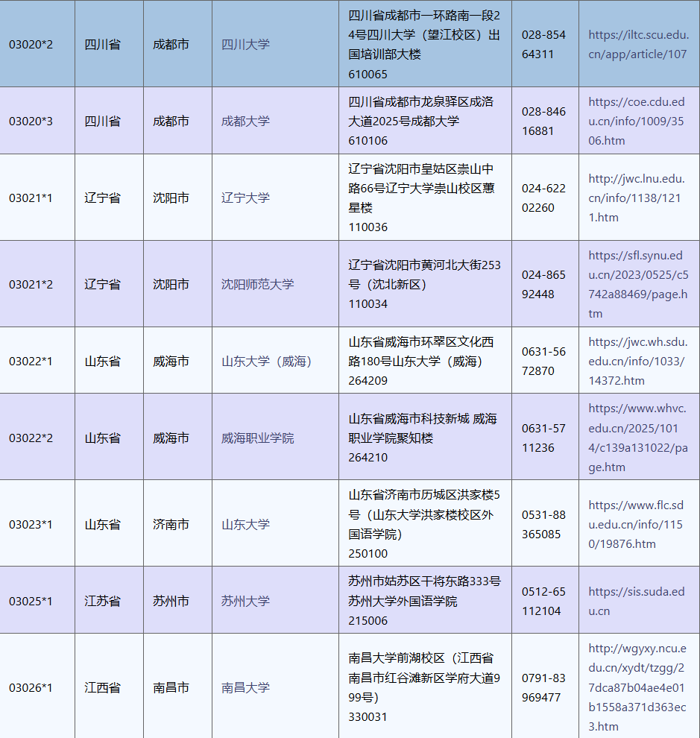
Task: Open the jwc.wh.sdu.edu.cn URL
Action: pos(637,361)
